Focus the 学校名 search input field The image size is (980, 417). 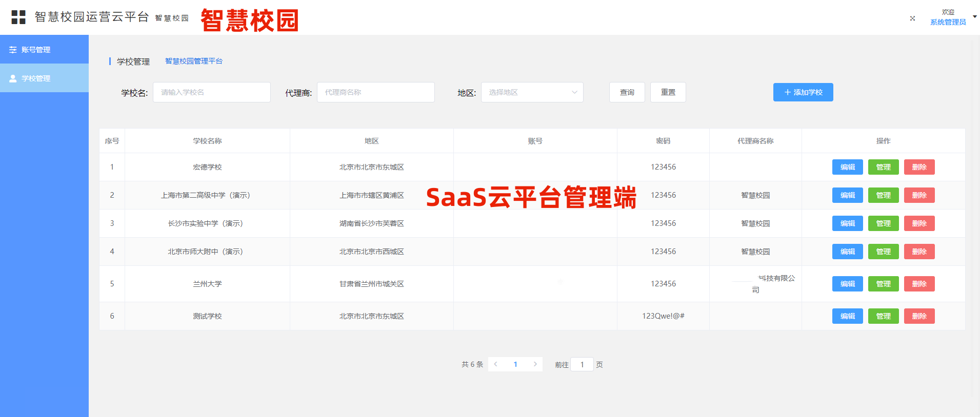[x=212, y=92]
